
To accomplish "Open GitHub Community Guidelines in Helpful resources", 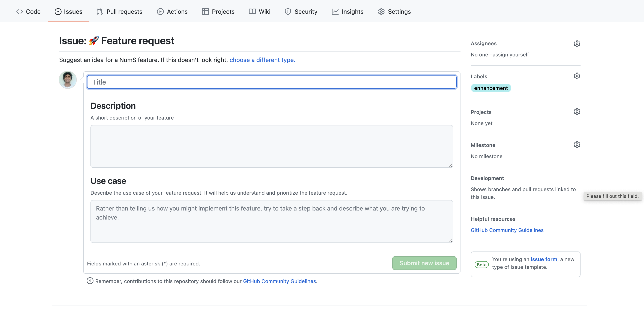I will [x=507, y=230].
